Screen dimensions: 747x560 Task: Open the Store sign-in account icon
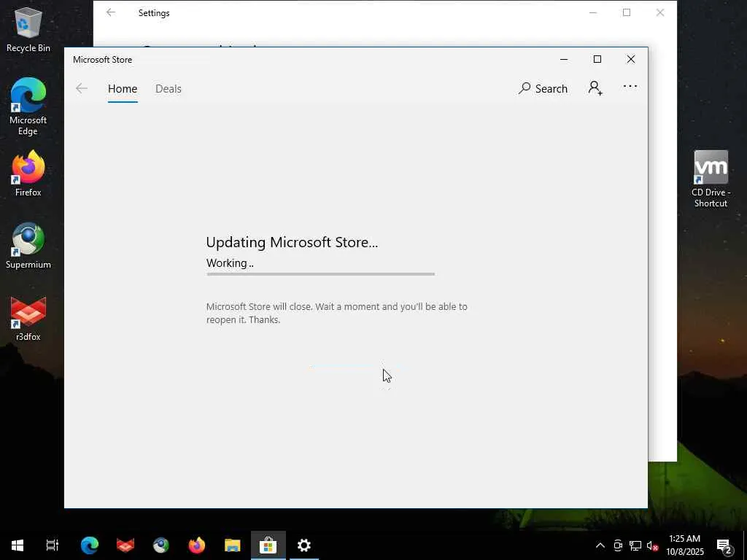595,88
